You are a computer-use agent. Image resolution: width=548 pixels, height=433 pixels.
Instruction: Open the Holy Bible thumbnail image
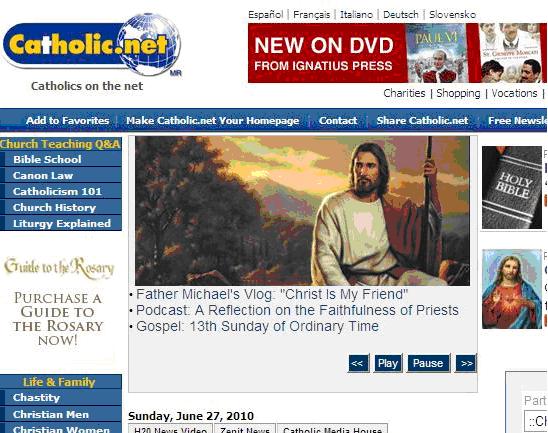(x=512, y=188)
